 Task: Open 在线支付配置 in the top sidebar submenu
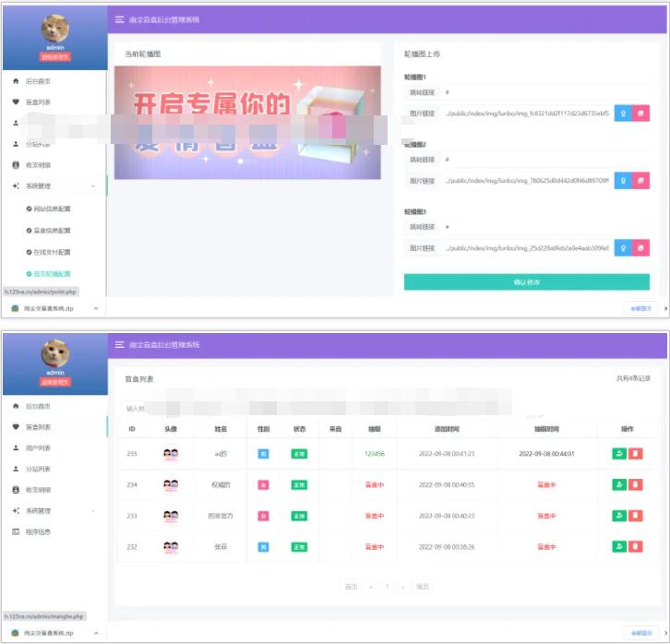pyautogui.click(x=52, y=253)
